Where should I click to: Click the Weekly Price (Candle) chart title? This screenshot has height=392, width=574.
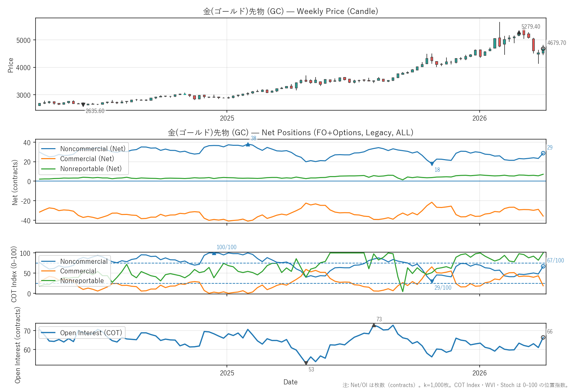click(291, 11)
